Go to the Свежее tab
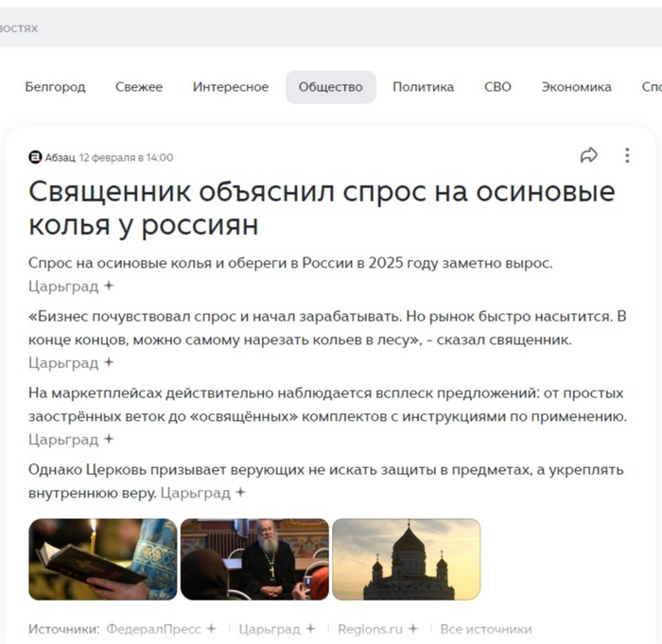Screen dimensions: 662x644 139,87
